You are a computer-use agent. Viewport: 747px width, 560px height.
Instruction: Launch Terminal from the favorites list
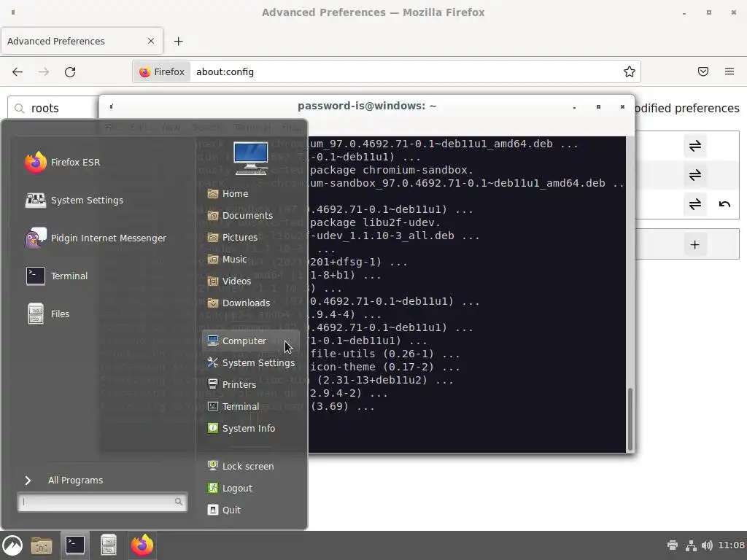pos(56,276)
